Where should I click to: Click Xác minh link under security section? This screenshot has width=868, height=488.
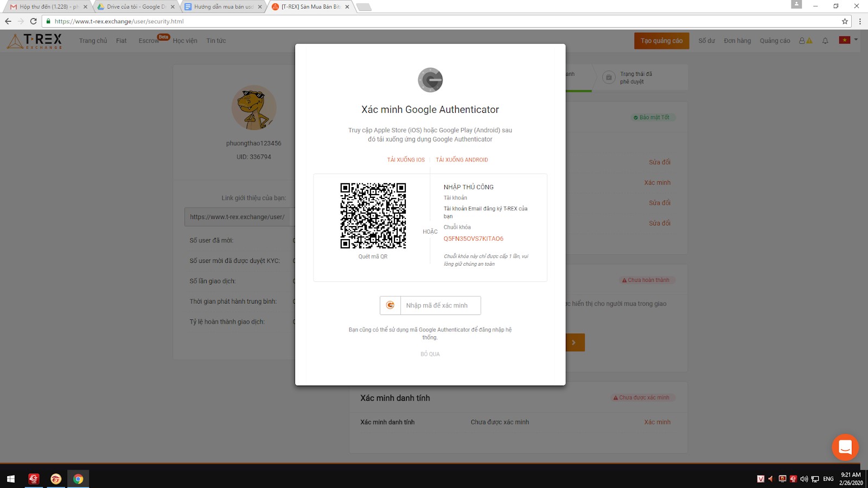point(657,183)
